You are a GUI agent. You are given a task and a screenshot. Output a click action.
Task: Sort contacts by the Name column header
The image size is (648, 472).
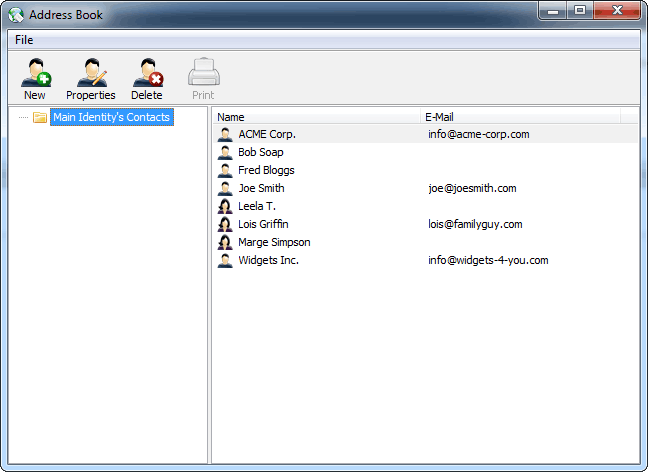pyautogui.click(x=317, y=117)
